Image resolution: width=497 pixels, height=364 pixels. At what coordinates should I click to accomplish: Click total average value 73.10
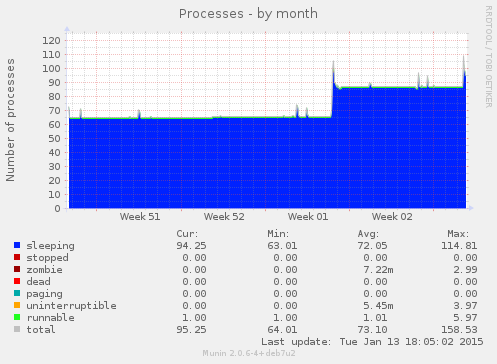click(x=372, y=330)
